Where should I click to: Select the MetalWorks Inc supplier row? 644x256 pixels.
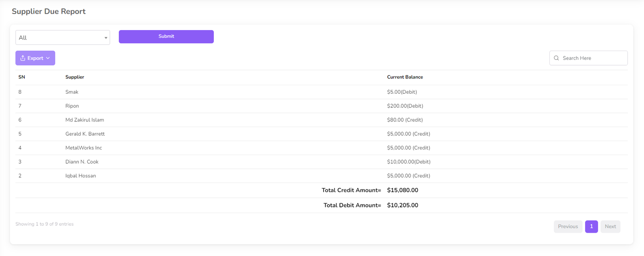tap(83, 148)
